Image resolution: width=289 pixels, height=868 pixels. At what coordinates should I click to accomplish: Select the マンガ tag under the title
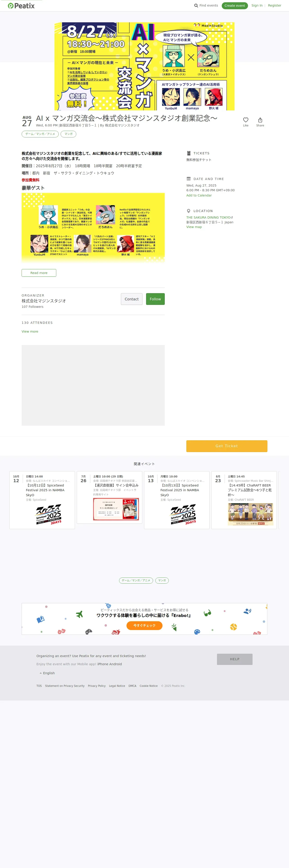68,134
